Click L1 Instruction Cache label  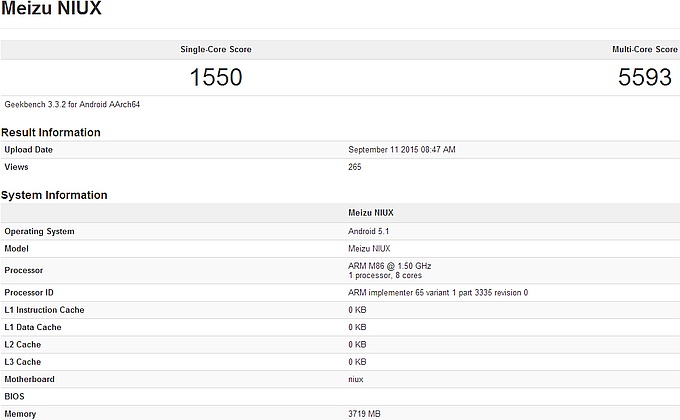[44, 310]
